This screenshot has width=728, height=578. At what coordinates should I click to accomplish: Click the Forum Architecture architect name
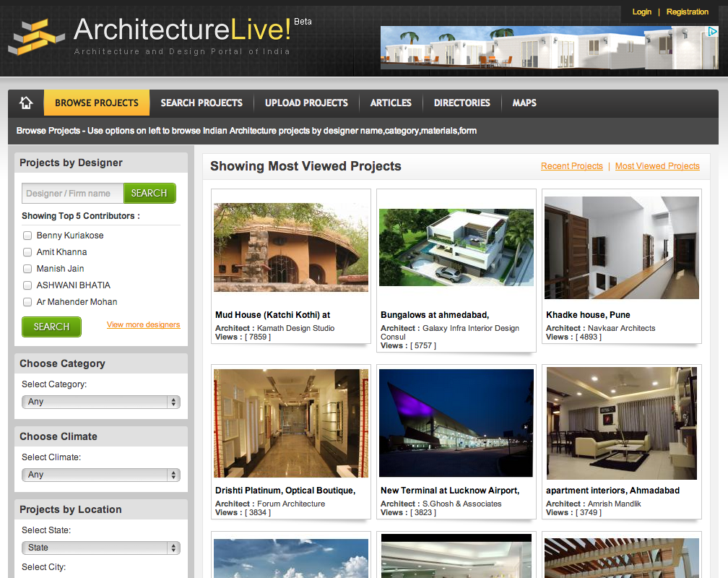coord(291,504)
